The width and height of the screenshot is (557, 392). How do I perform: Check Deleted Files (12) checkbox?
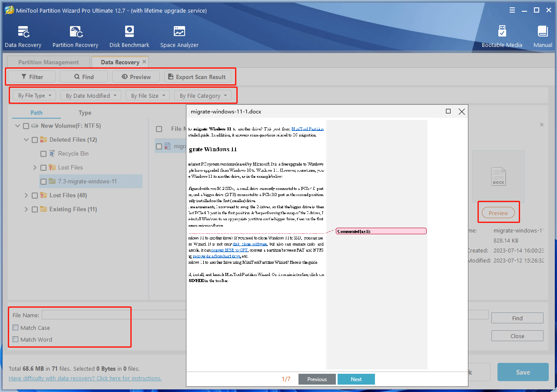pyautogui.click(x=35, y=140)
